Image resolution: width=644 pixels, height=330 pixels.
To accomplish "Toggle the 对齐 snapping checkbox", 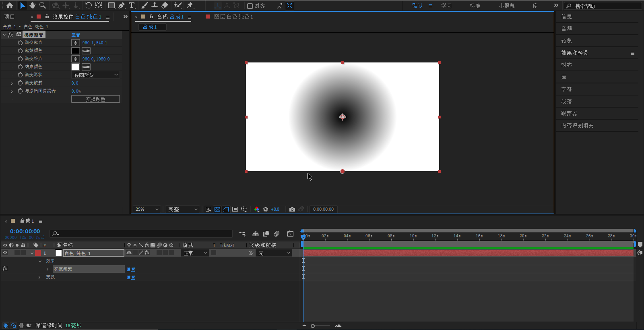I will (x=250, y=6).
